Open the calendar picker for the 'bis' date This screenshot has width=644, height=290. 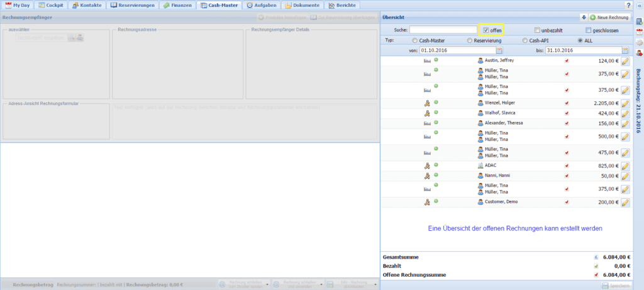click(625, 50)
